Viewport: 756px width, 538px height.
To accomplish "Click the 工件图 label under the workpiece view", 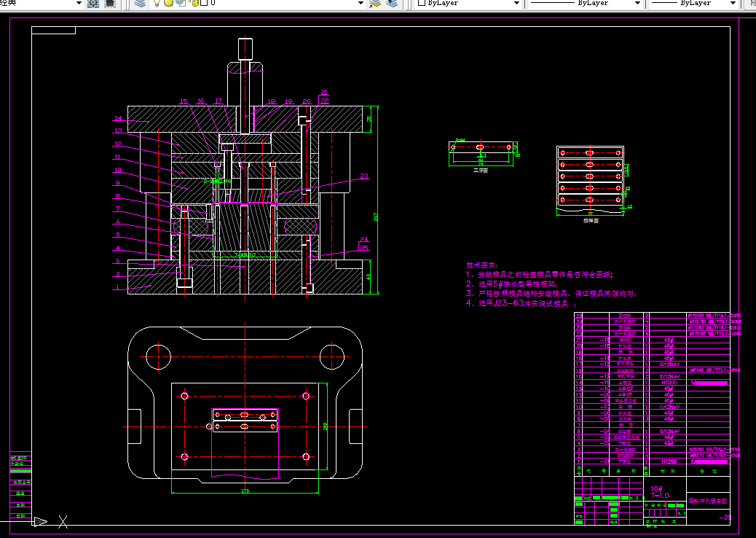I will [481, 171].
